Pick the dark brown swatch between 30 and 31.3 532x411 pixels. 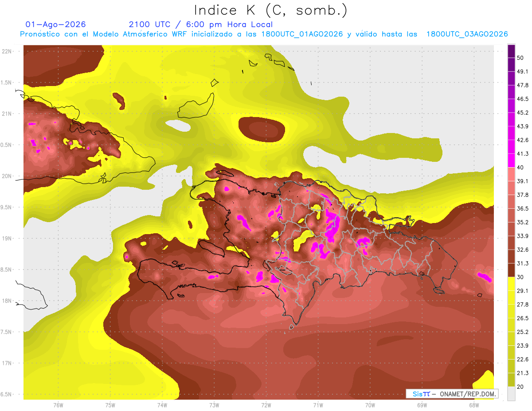pos(512,270)
